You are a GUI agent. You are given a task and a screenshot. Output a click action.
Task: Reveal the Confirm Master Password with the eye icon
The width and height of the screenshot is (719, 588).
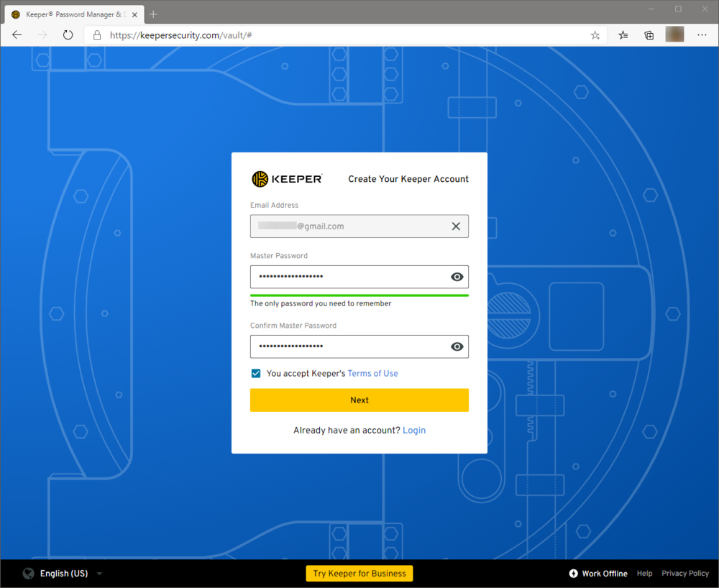(457, 346)
